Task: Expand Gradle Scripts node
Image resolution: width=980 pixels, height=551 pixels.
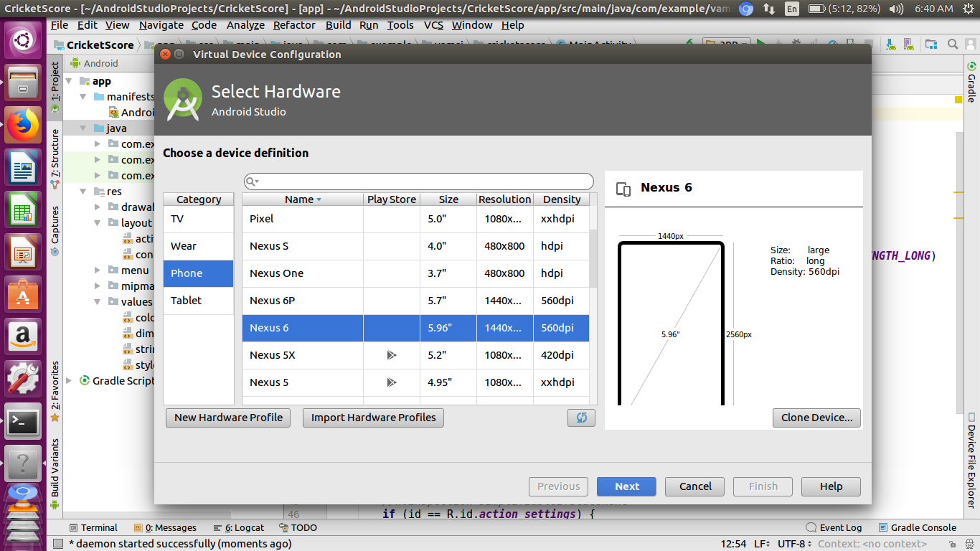Action: click(69, 381)
